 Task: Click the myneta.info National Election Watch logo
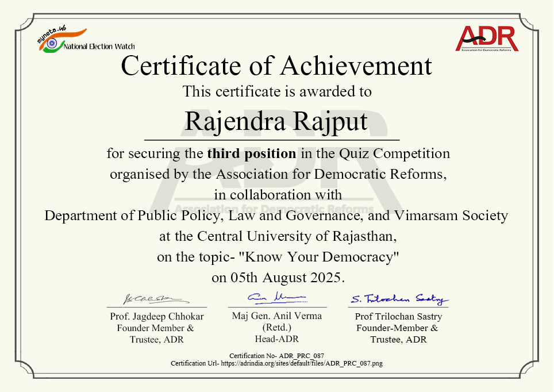(86, 39)
